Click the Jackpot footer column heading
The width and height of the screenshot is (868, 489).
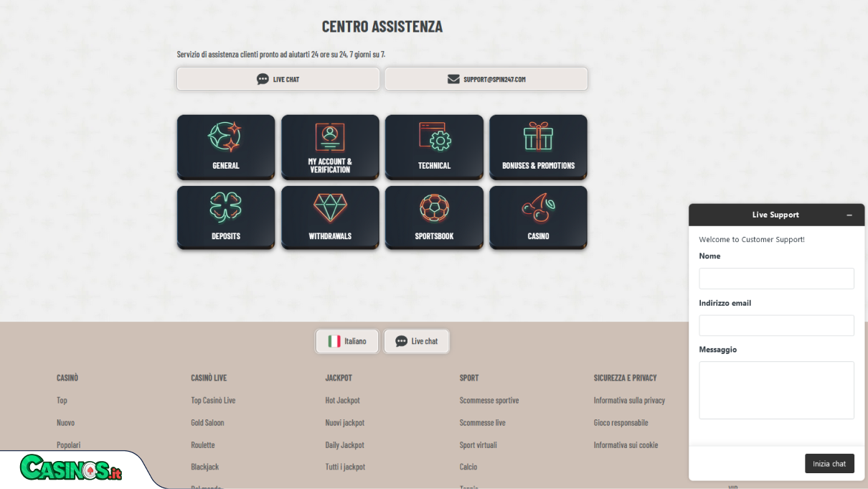[339, 378]
